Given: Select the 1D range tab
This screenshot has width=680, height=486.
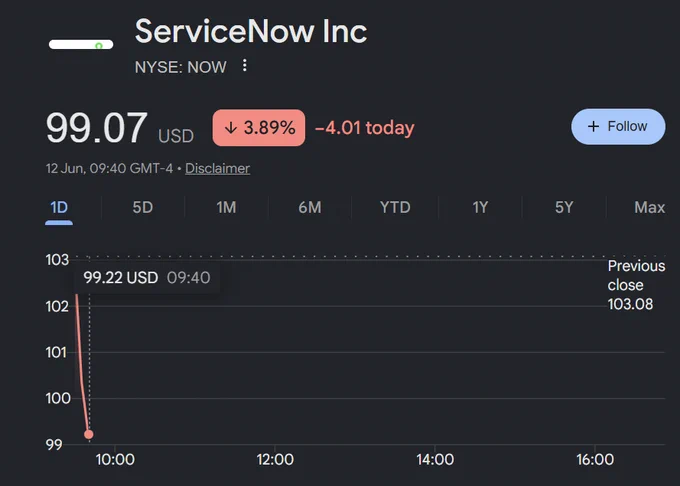Looking at the screenshot, I should click(x=59, y=208).
